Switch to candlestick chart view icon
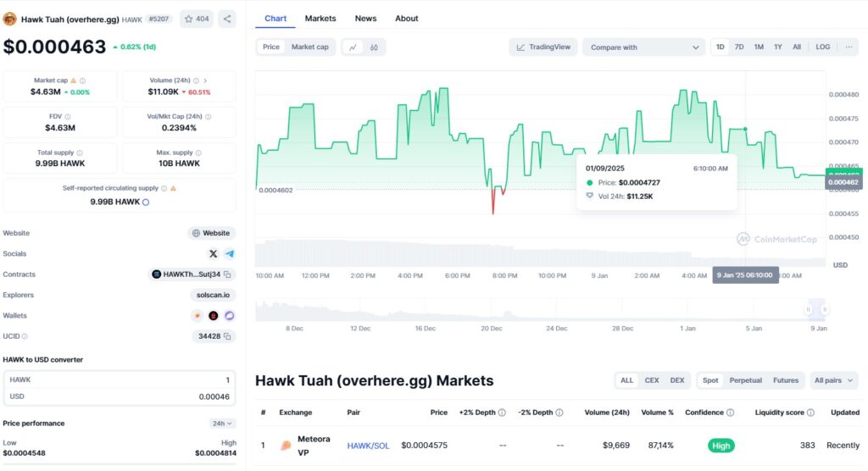 point(374,47)
